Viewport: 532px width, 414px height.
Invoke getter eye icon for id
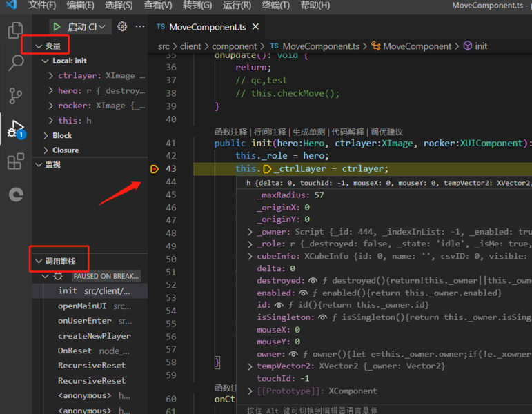[x=279, y=305]
